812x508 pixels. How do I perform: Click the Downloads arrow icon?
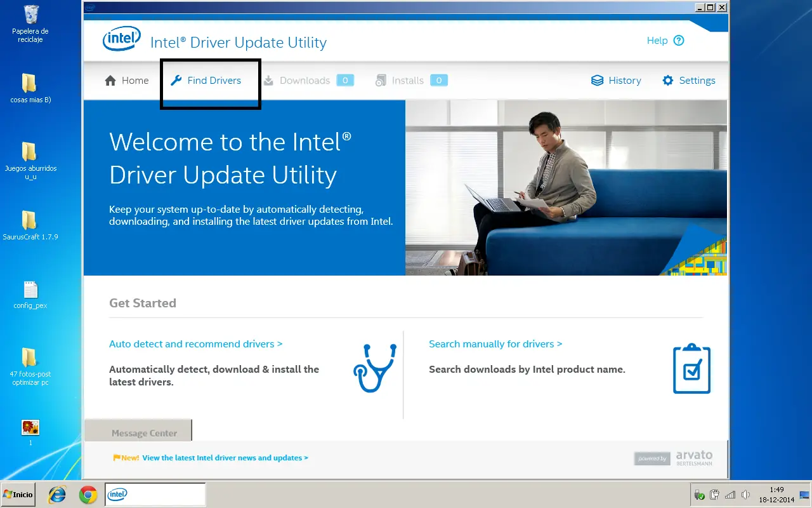point(268,81)
